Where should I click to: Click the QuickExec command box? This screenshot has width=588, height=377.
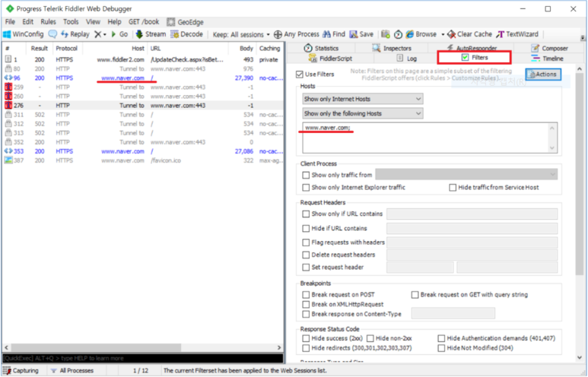click(143, 358)
